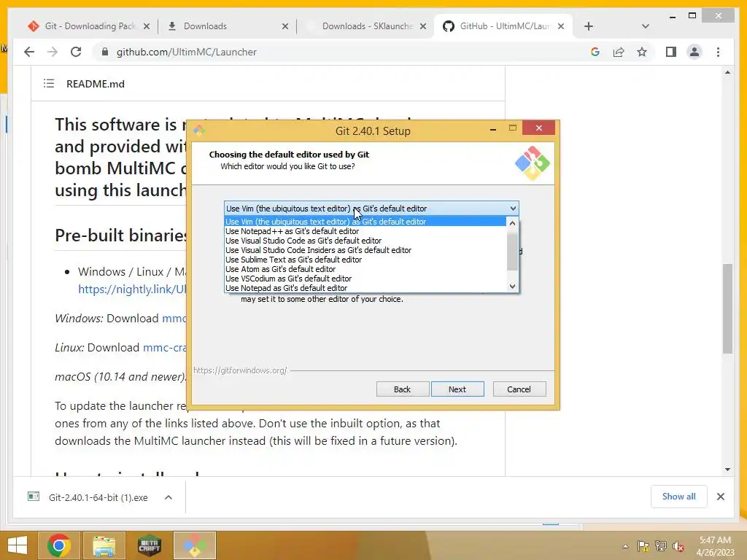The width and height of the screenshot is (747, 560).
Task: Open the Chrome profile avatar
Action: pyautogui.click(x=694, y=52)
